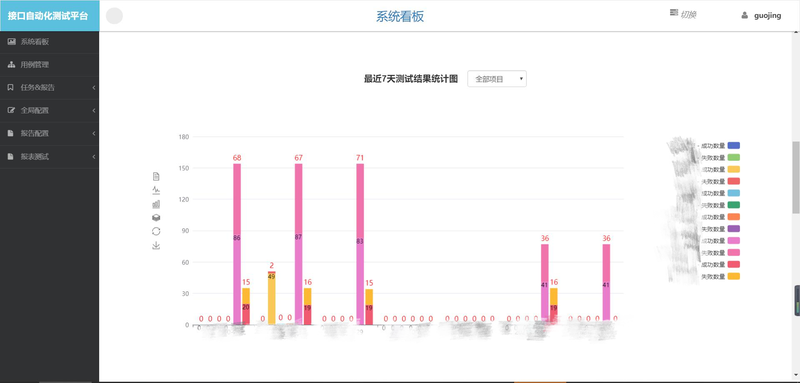Screen dimensions: 800x383
Task: Switch chart to bar view icon
Action: coord(156,204)
